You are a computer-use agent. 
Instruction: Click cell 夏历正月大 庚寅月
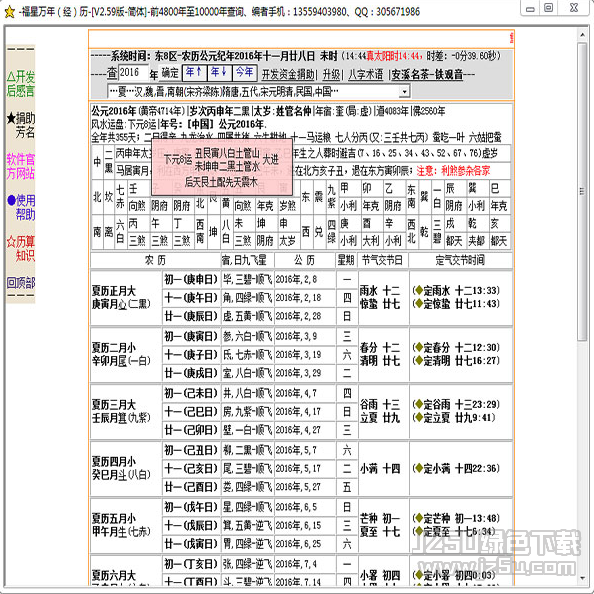click(126, 298)
